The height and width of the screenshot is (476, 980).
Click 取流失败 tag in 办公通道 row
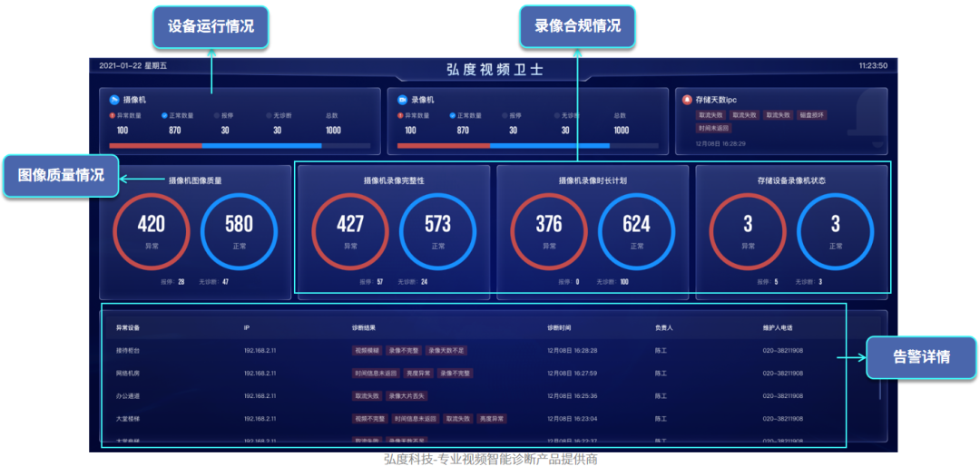tap(367, 396)
